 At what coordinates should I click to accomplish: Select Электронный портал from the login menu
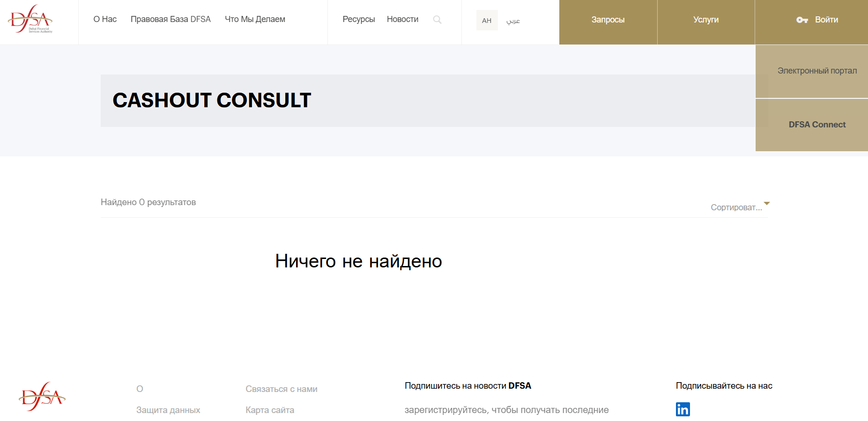tap(812, 71)
